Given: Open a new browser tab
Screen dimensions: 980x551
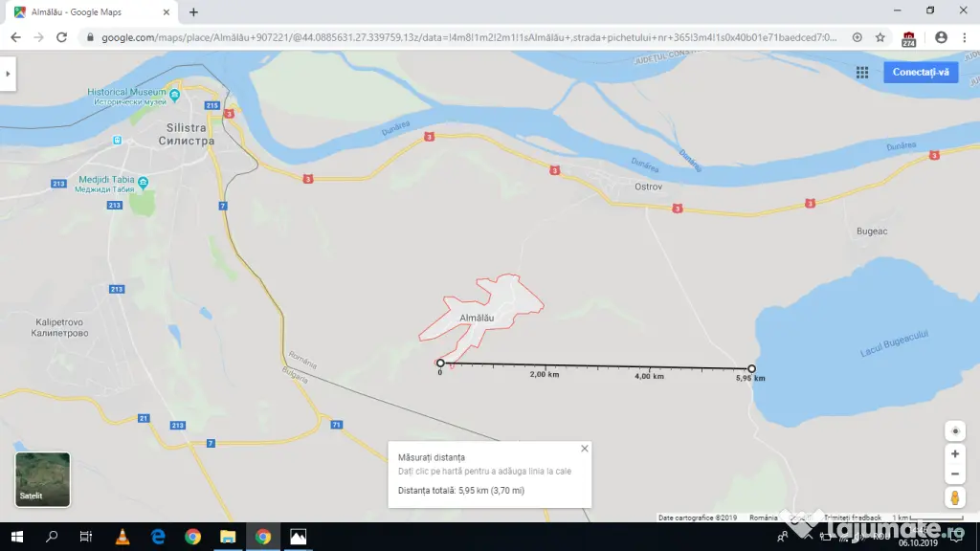Looking at the screenshot, I should tap(193, 11).
